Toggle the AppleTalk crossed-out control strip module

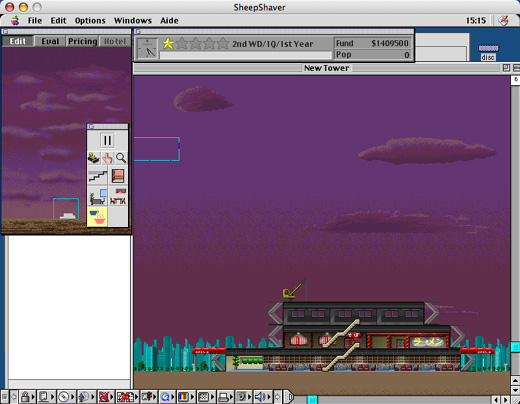point(104,397)
